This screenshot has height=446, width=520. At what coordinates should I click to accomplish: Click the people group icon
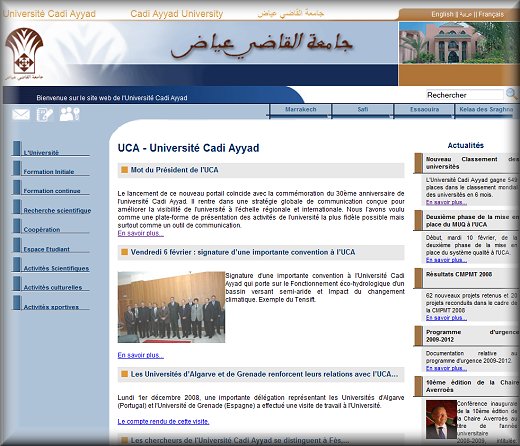(69, 114)
